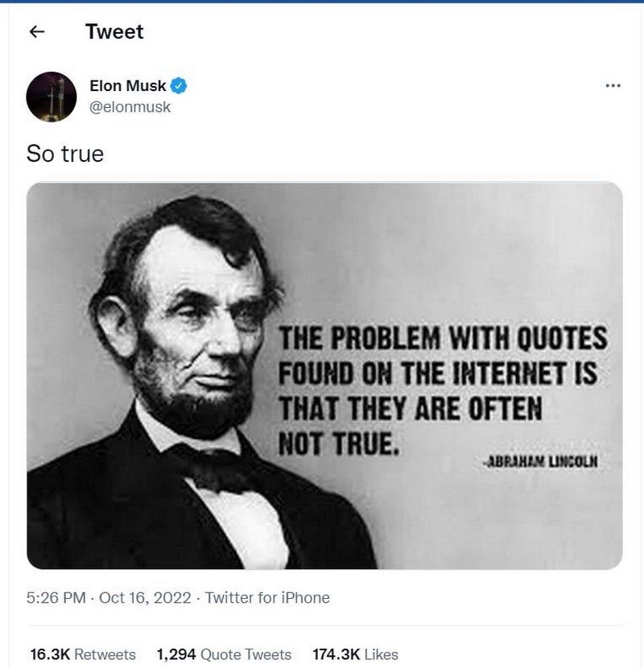This screenshot has width=644, height=668.
Task: Click the blue verified badge checkmark
Action: [x=180, y=86]
